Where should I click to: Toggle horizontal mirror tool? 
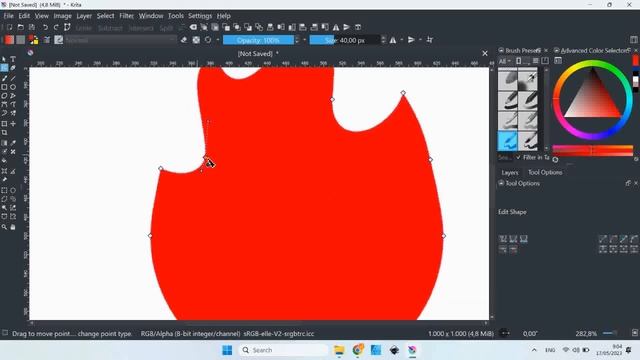click(x=393, y=40)
